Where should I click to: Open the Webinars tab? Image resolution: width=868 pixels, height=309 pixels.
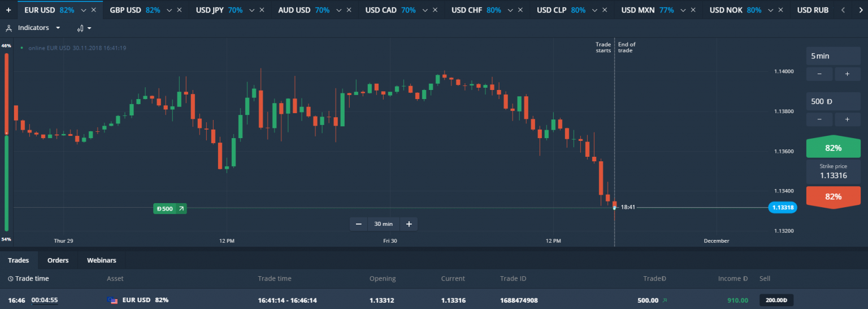pos(101,260)
